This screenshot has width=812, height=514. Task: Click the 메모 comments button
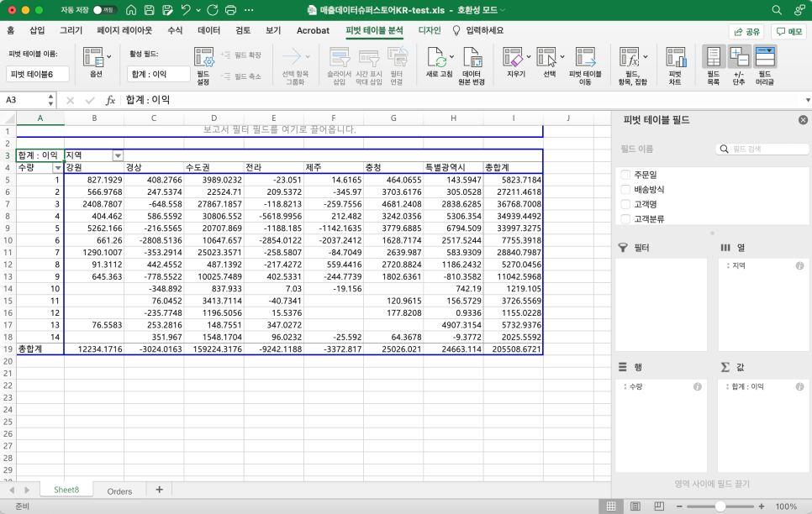pos(788,32)
